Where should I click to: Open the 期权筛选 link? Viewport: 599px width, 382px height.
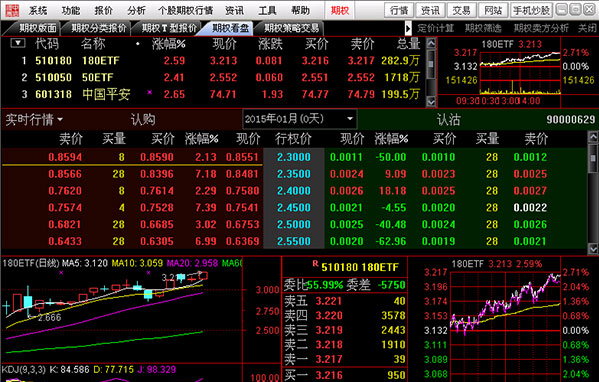pyautogui.click(x=483, y=28)
